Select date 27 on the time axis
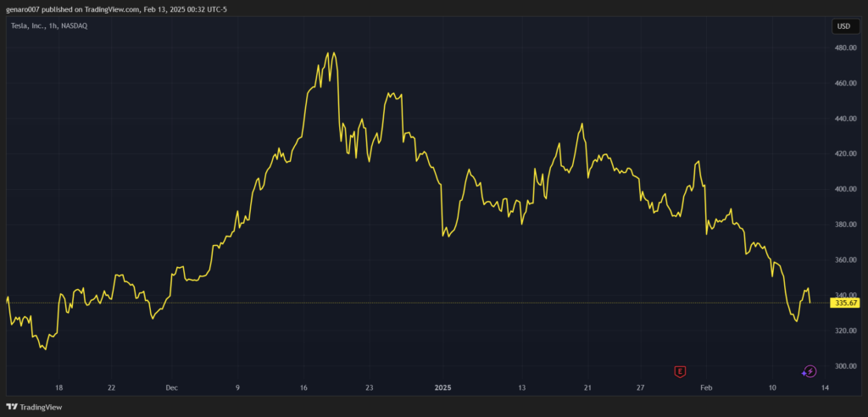Screen dimensions: 868x417 641,387
